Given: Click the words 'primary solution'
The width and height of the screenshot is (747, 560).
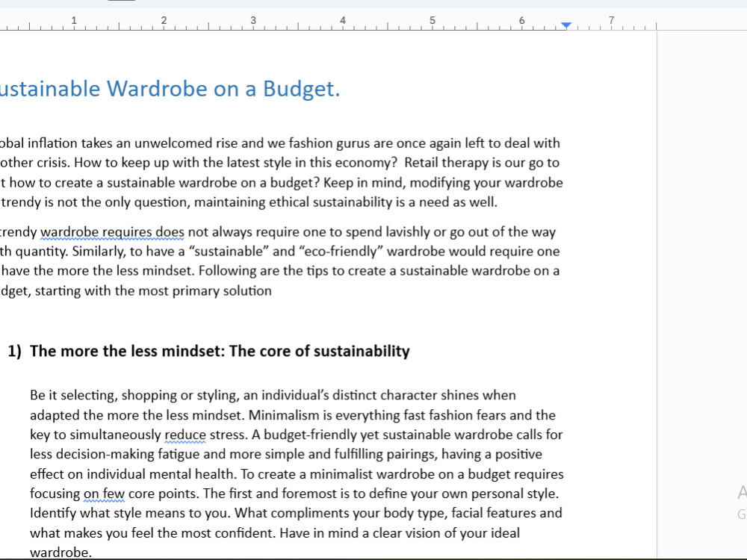Looking at the screenshot, I should point(222,291).
